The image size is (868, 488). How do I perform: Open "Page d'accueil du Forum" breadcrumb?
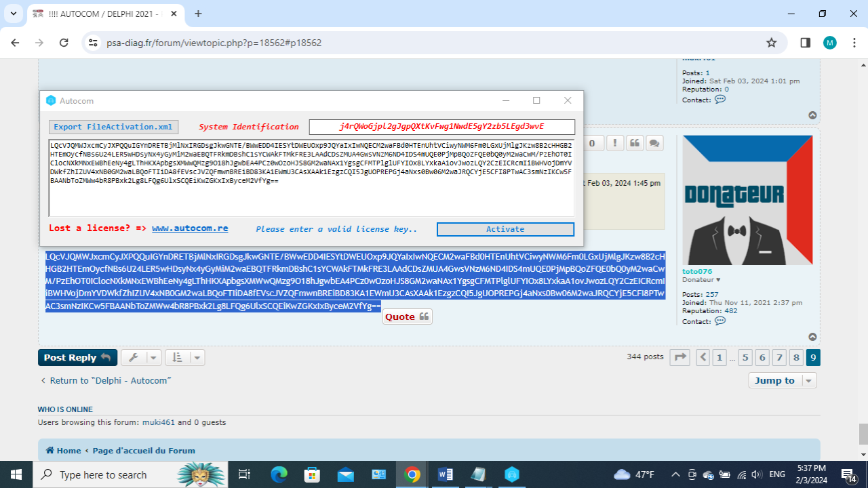(x=144, y=451)
